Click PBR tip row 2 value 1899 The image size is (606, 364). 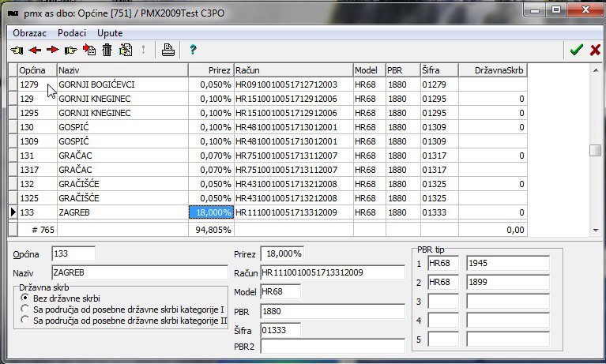click(x=508, y=282)
